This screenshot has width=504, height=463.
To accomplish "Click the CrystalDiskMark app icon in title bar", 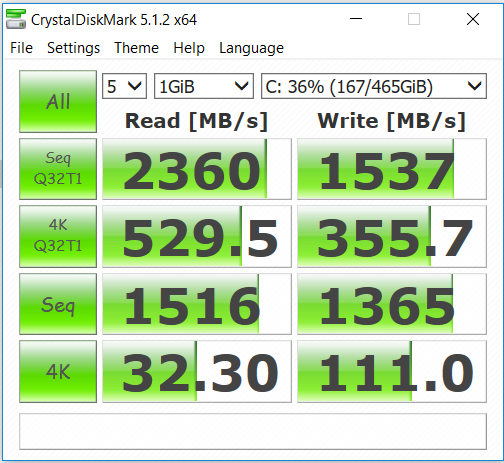I will (16, 19).
